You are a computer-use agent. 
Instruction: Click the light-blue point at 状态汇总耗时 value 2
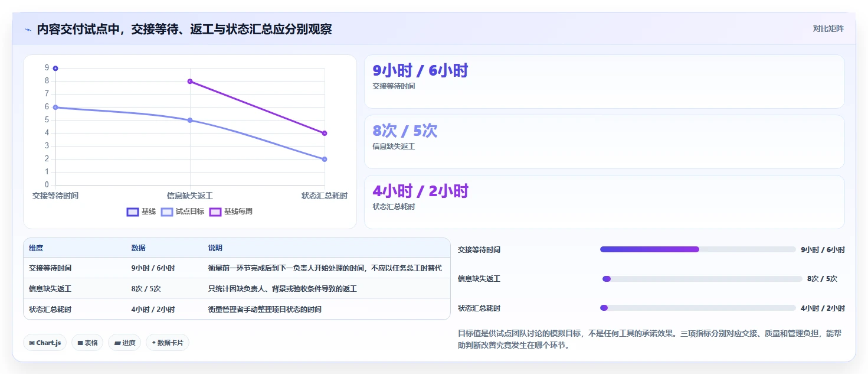point(325,159)
